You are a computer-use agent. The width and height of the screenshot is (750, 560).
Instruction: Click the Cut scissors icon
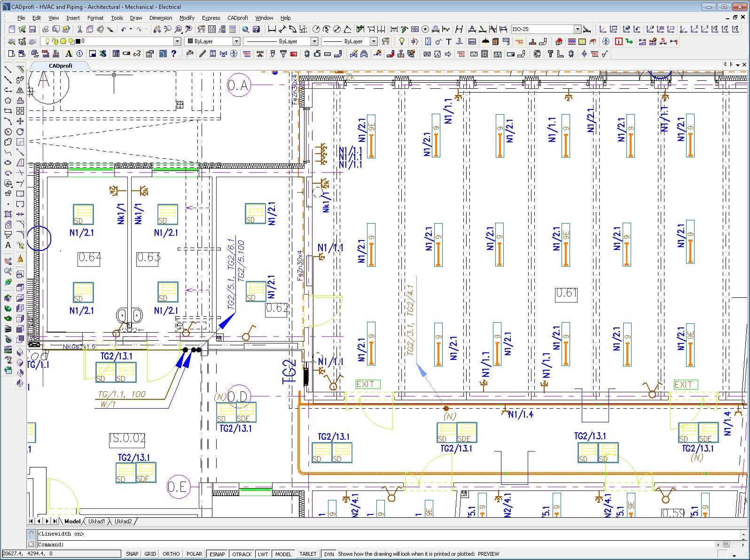coord(79,29)
